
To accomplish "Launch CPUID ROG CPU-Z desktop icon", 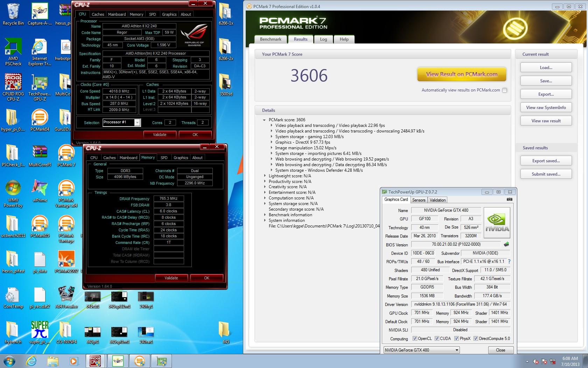I will tap(13, 88).
